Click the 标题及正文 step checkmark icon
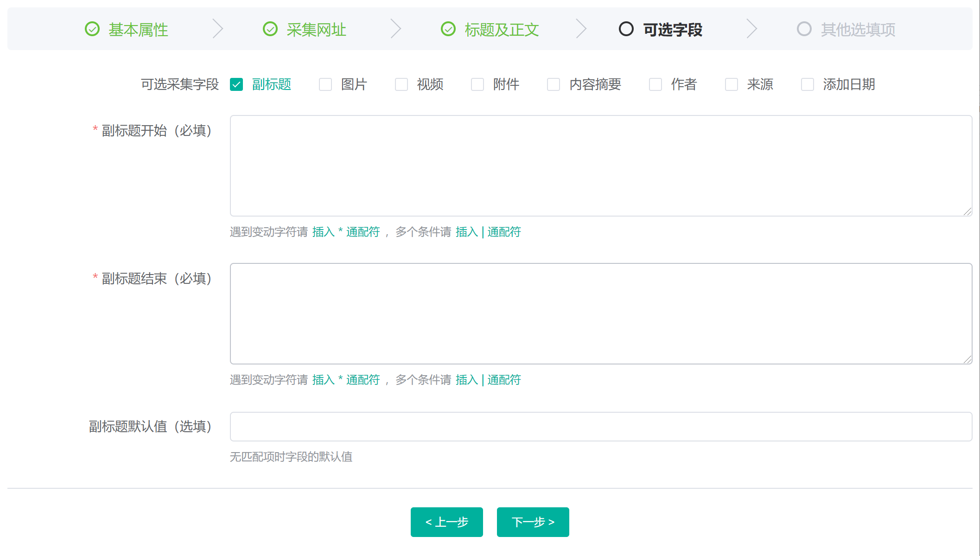 click(448, 29)
